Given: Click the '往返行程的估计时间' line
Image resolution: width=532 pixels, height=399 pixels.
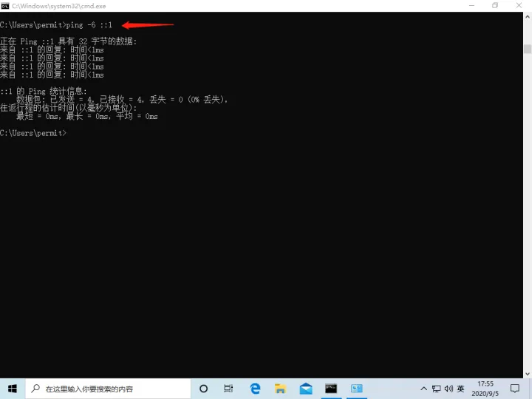Looking at the screenshot, I should [x=68, y=108].
